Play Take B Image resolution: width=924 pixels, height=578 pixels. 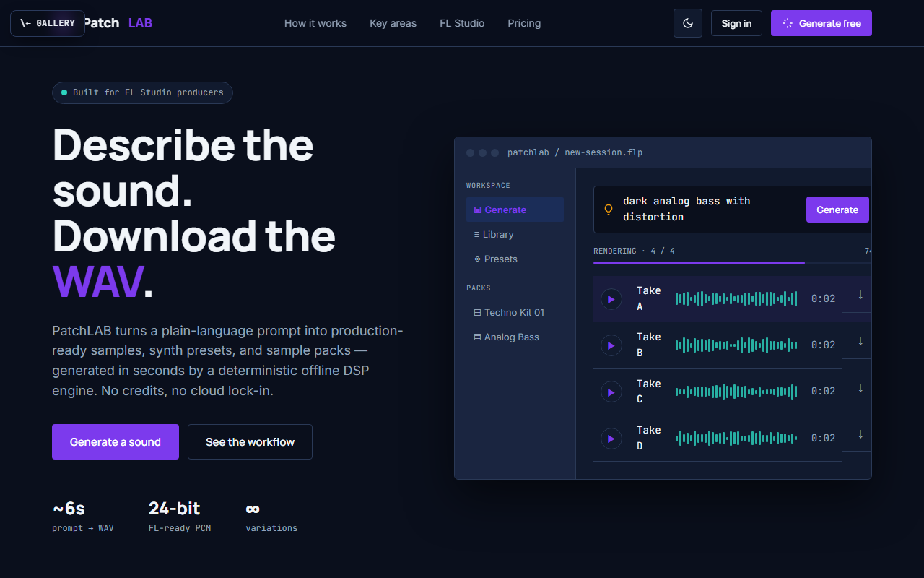[611, 345]
